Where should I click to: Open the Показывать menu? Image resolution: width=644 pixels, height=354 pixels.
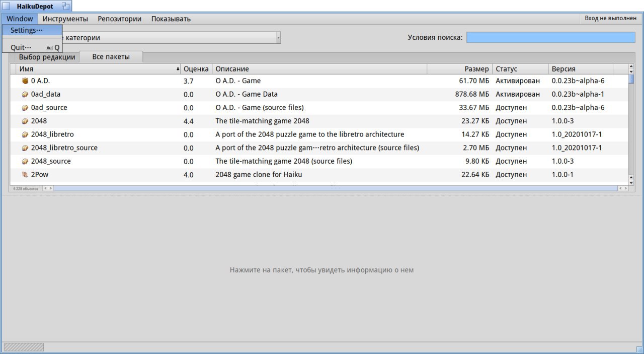tap(171, 19)
